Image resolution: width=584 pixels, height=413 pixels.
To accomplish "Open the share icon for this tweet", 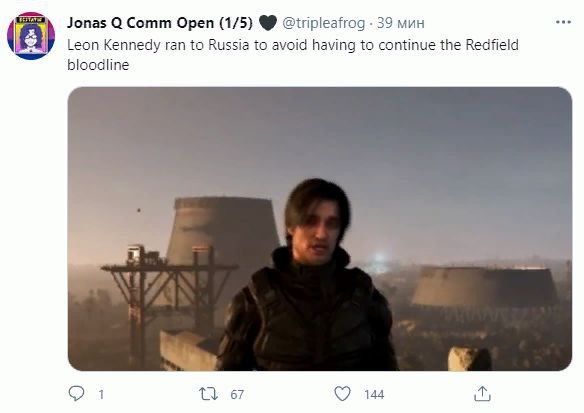I will (x=482, y=394).
